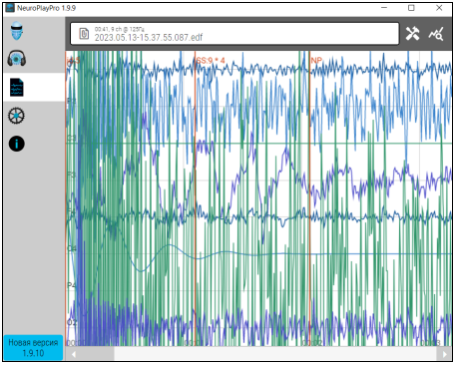
Task: Click the NeuroPlayPro app icon in title bar
Action: (x=10, y=8)
